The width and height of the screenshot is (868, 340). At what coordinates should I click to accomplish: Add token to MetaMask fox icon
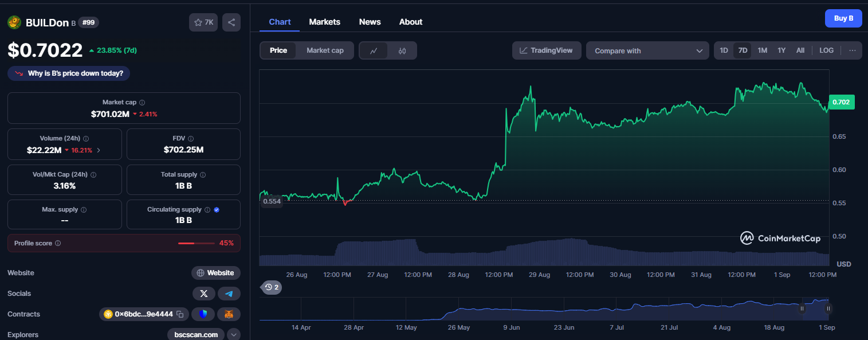pos(229,314)
